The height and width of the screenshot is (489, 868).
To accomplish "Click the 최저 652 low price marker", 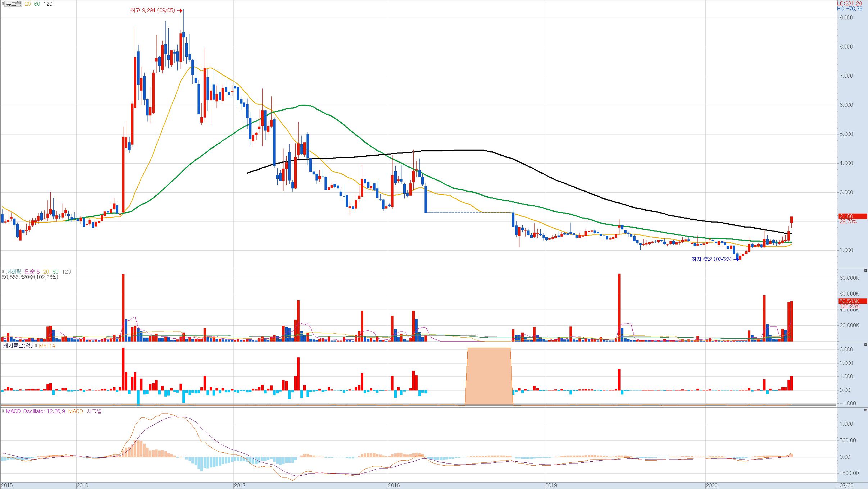I will point(711,259).
